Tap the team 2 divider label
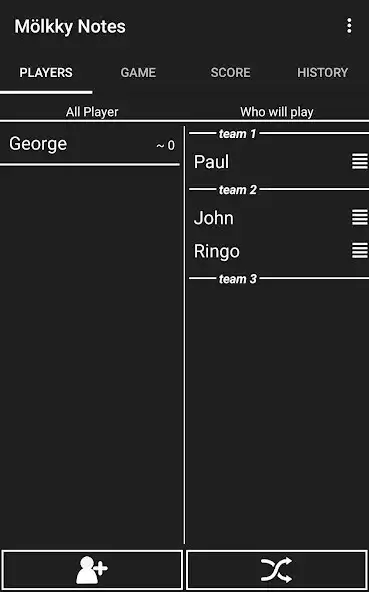Image resolution: width=369 pixels, height=592 pixels. click(238, 190)
